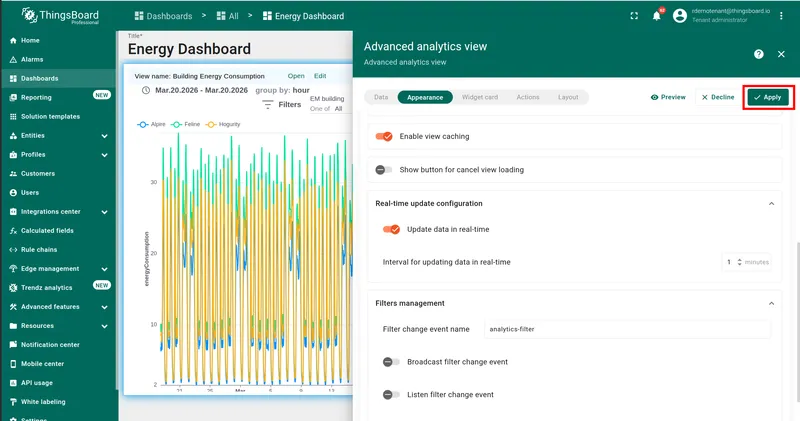Click the Solution templates grid icon
The image size is (800, 421).
tap(13, 117)
